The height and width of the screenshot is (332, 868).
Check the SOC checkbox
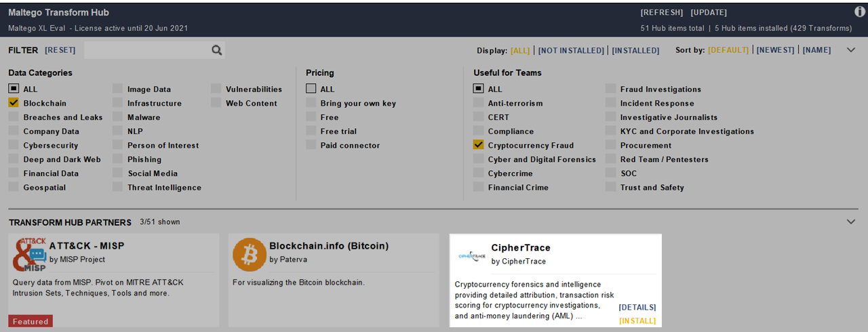(611, 173)
